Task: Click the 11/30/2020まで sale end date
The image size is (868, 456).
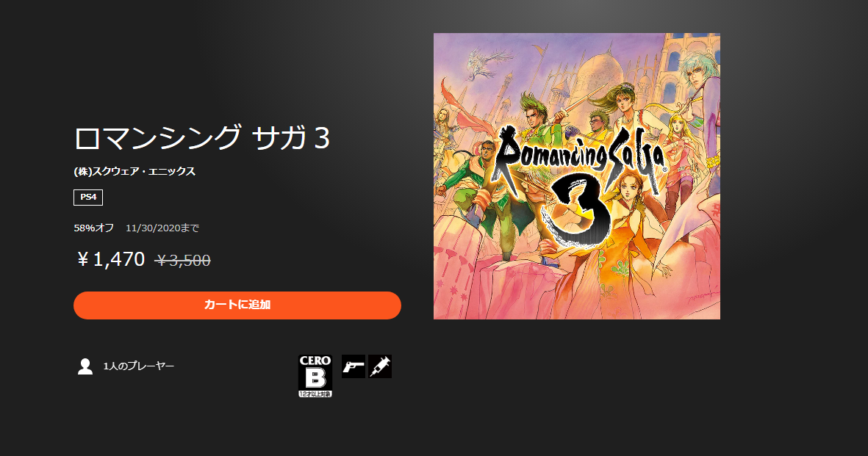Action: [x=162, y=228]
